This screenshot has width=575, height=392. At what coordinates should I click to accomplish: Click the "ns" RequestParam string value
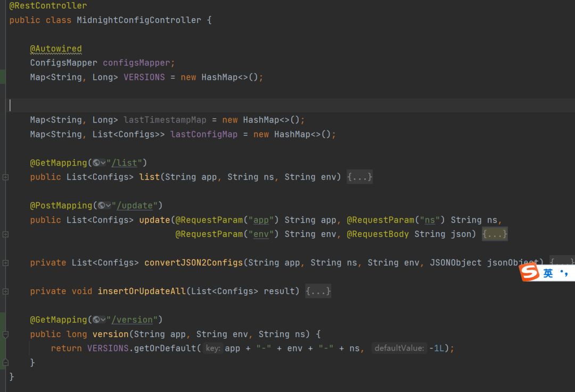[430, 220]
